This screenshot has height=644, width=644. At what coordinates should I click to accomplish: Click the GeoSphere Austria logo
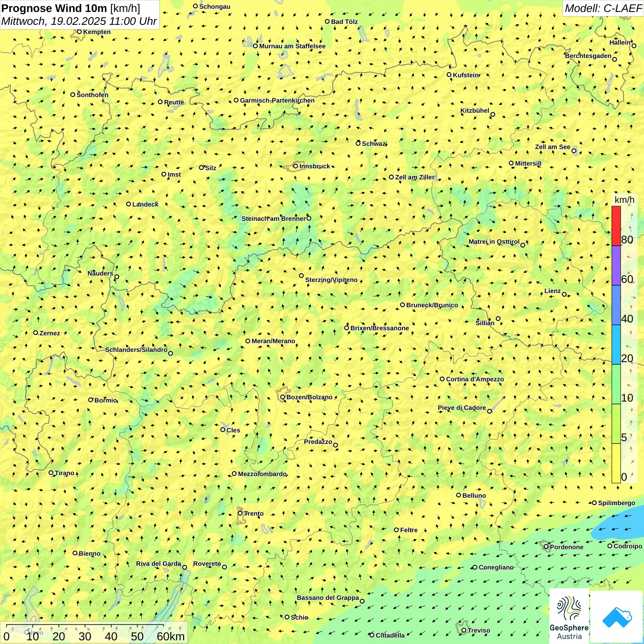point(569,616)
